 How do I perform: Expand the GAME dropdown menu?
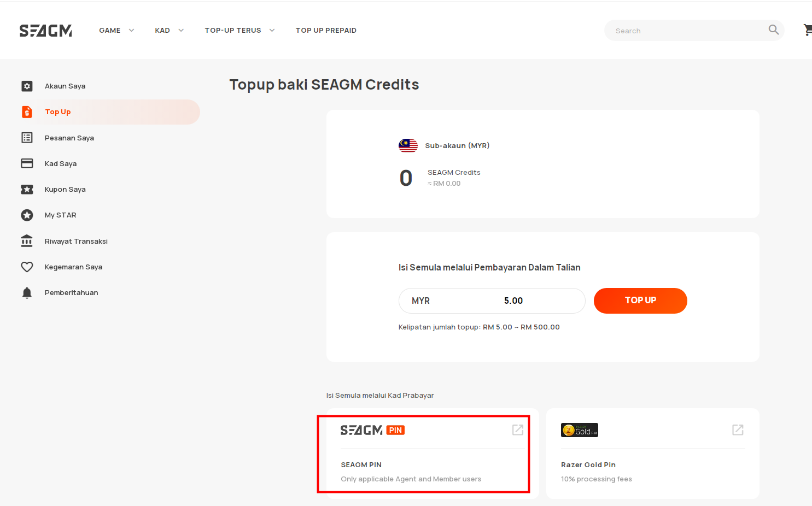coord(116,31)
